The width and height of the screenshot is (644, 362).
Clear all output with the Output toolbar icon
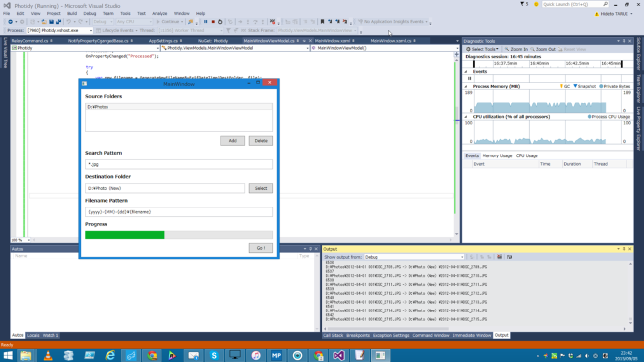coord(499,257)
